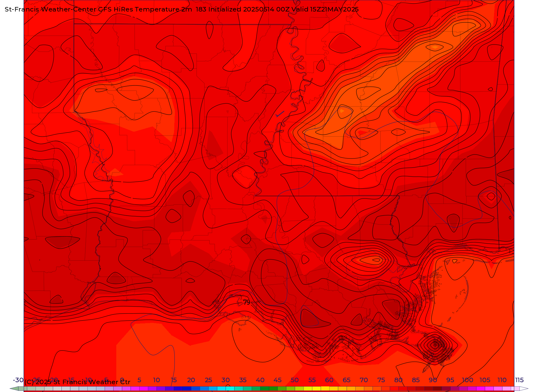Select the 80 label on the temperature scale

[x=398, y=380]
